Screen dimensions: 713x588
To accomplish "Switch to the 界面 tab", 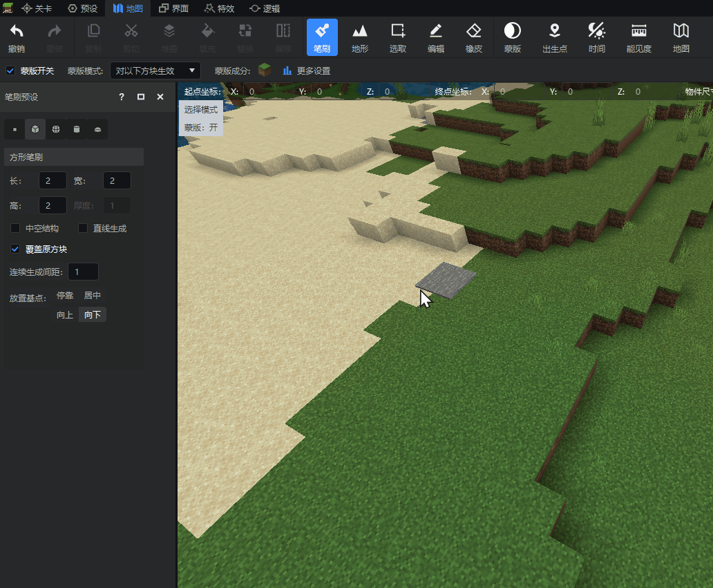I will tap(173, 9).
